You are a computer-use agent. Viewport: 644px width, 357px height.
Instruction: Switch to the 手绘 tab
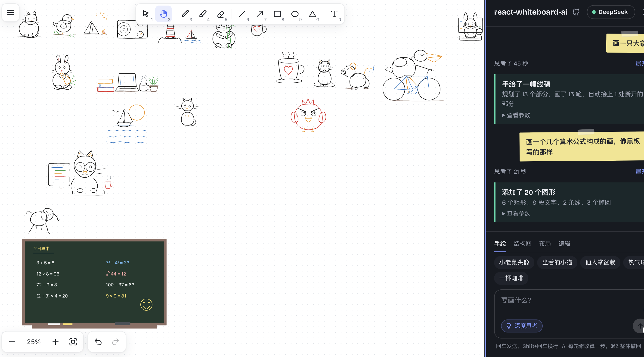(500, 244)
